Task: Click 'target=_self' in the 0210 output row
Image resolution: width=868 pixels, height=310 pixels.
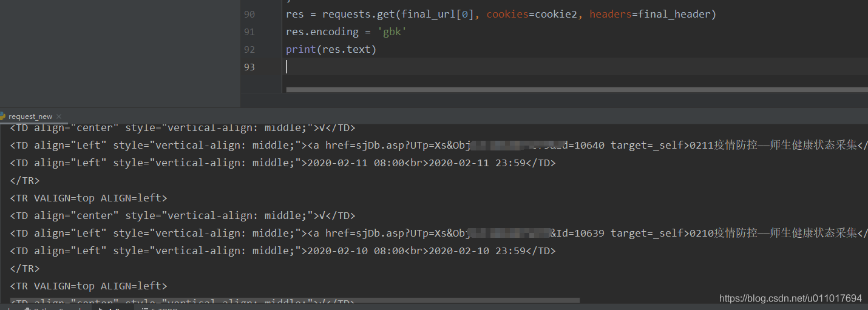Action: pos(647,233)
